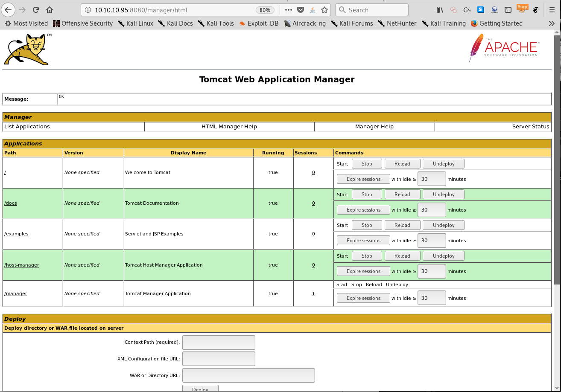
Task: Open page actions three-dots menu
Action: click(289, 10)
